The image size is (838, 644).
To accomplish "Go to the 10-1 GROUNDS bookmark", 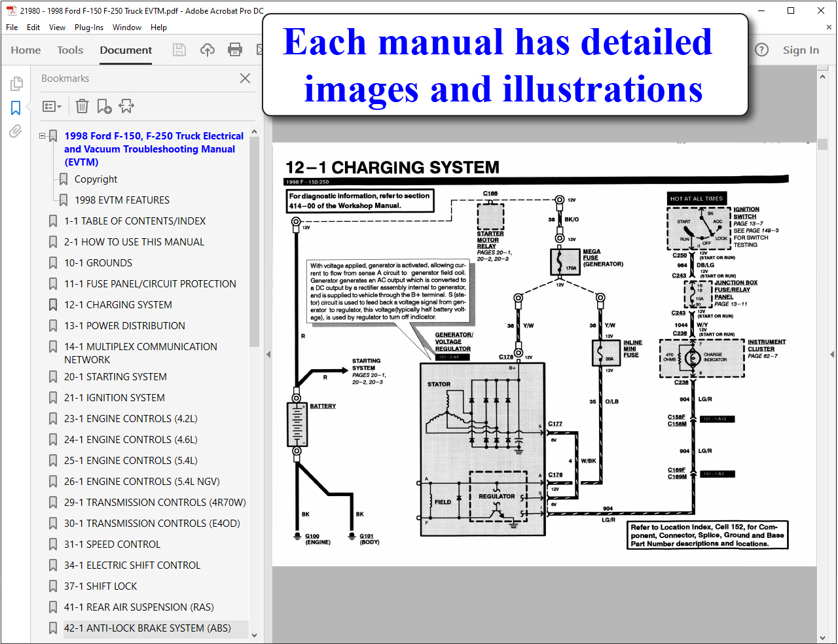I will point(98,263).
